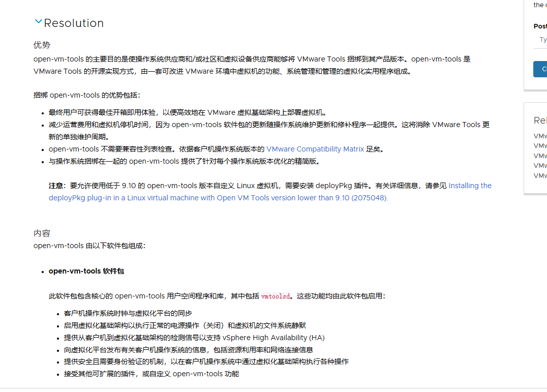Collapse the Resolution section chevron

38,22
